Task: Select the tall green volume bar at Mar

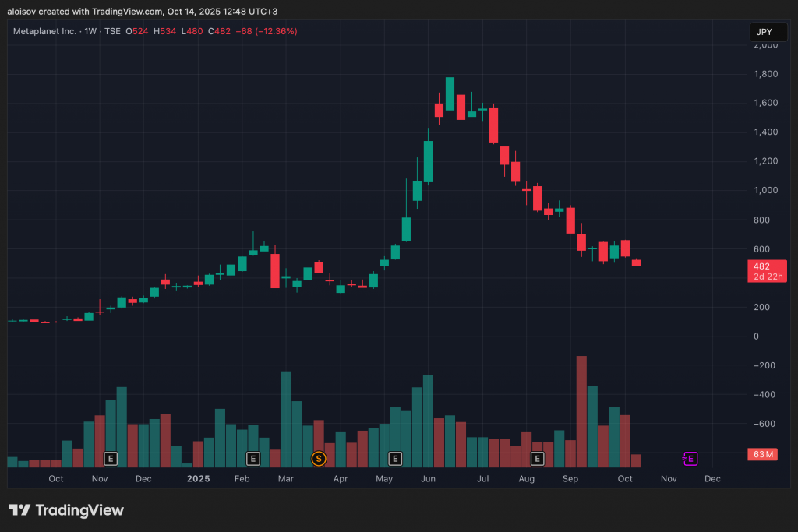Action: pyautogui.click(x=286, y=419)
